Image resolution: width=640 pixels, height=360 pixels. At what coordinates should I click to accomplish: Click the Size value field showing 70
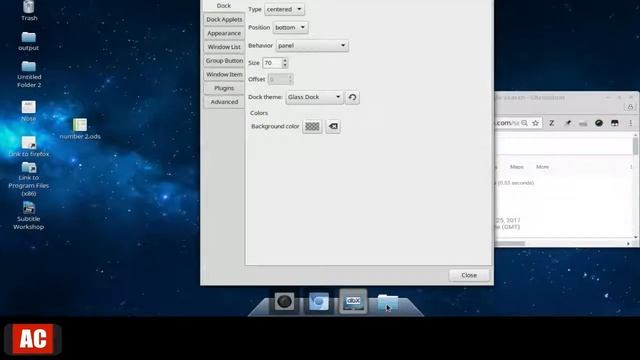[272, 63]
